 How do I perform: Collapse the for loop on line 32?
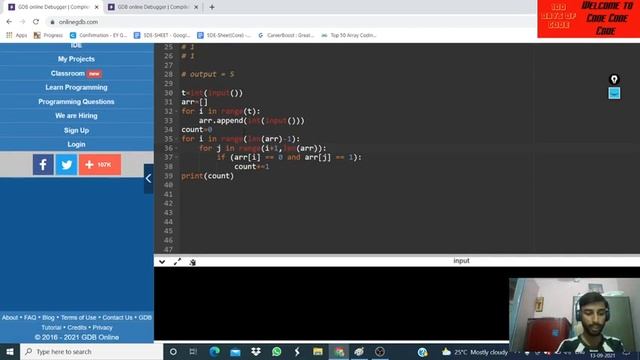click(x=176, y=111)
